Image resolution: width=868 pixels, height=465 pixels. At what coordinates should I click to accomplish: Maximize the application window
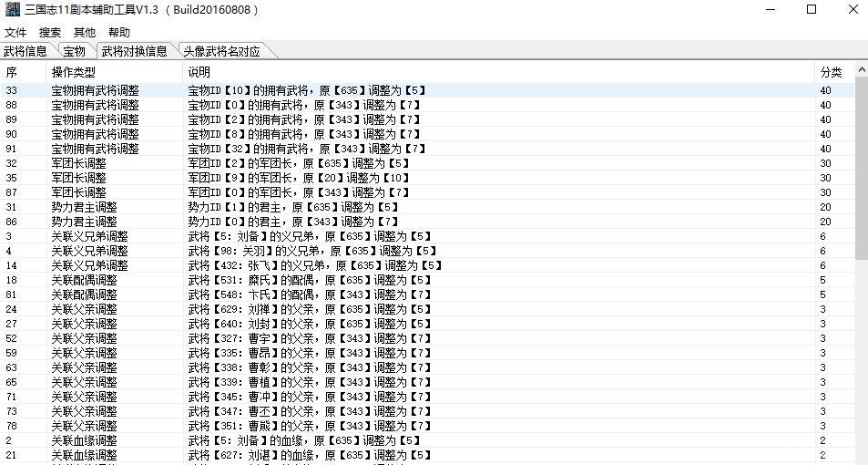[812, 9]
